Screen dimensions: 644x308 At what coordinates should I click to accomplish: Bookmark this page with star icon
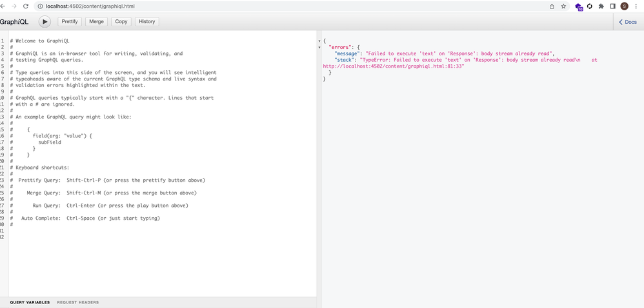(x=563, y=6)
